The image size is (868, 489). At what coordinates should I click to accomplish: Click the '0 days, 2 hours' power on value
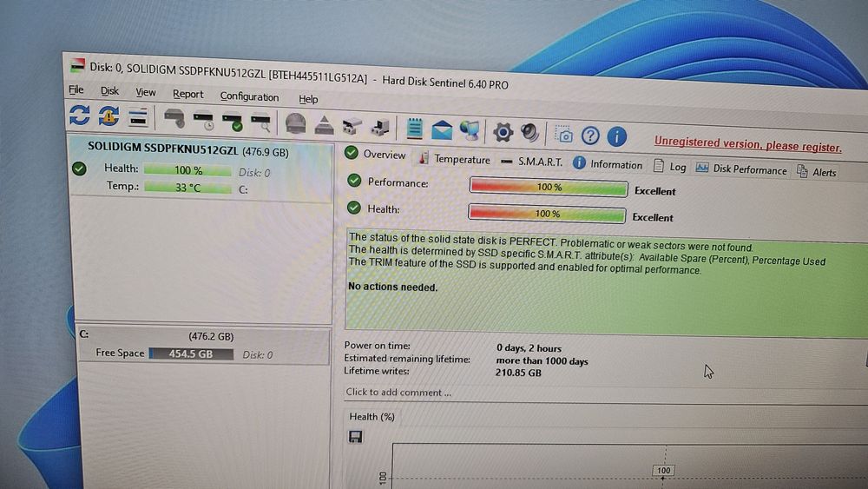point(529,348)
